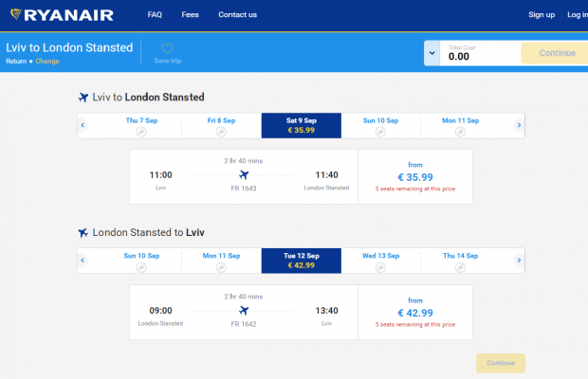The width and height of the screenshot is (588, 379).
Task: Show later return dates with right arrow
Action: [519, 260]
